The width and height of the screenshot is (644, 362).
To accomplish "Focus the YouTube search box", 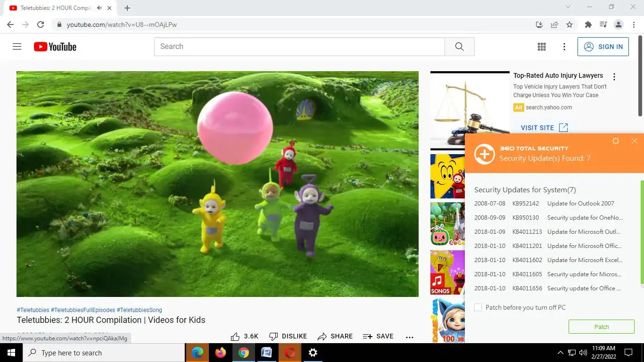I will coord(299,47).
